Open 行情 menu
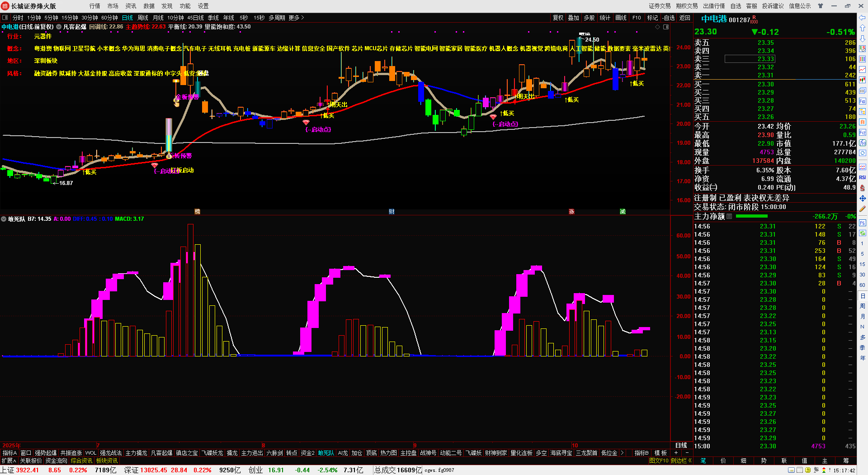 click(95, 6)
